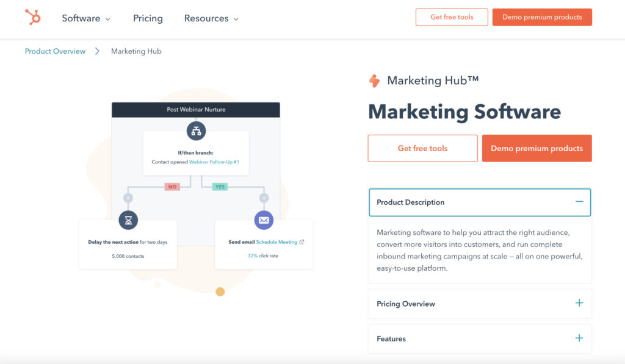Open the Resources dropdown menu

click(x=211, y=18)
